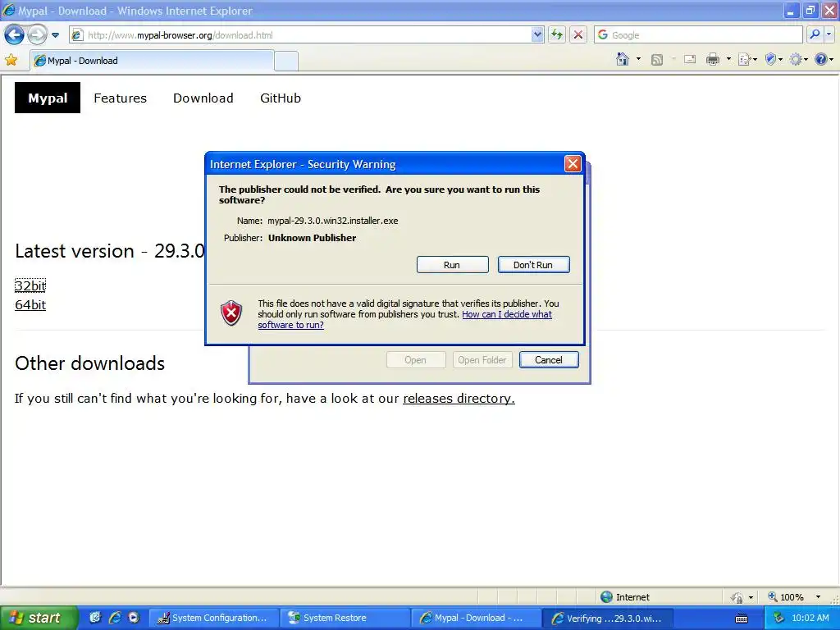Switch to System Configuration taskbar button
Image resolution: width=840 pixels, height=630 pixels.
point(213,619)
